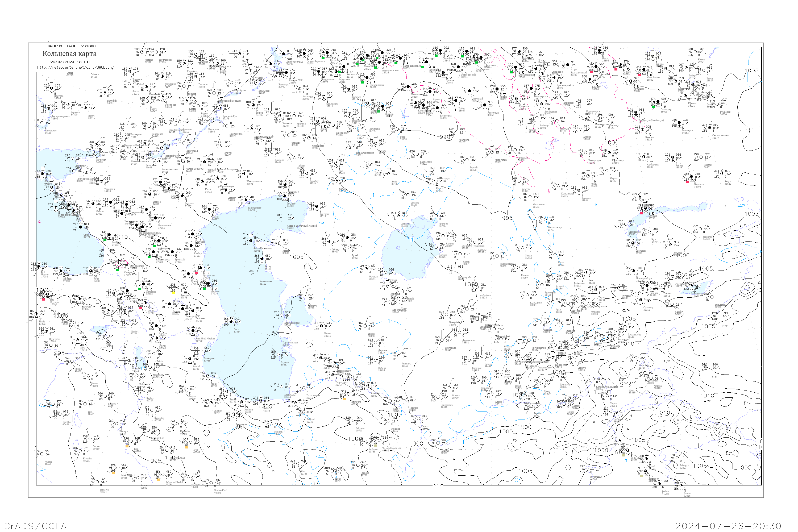Click the 2024-07-26-20:30 timestamp
This screenshot has width=798, height=532.
[728, 526]
